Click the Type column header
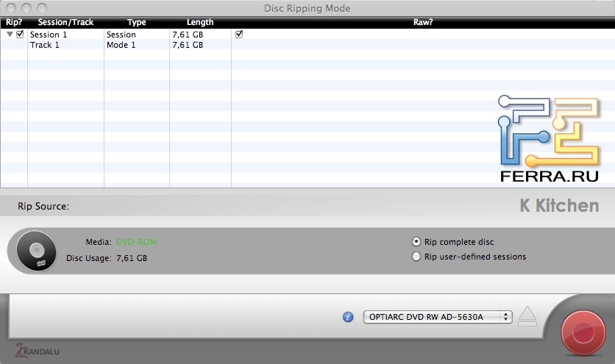 [x=137, y=22]
